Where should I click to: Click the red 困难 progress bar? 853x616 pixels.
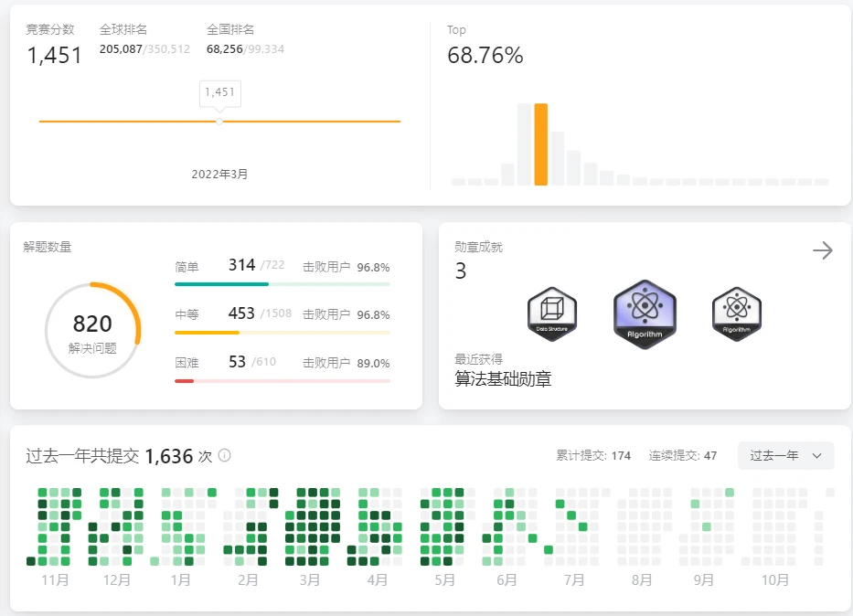click(x=185, y=380)
